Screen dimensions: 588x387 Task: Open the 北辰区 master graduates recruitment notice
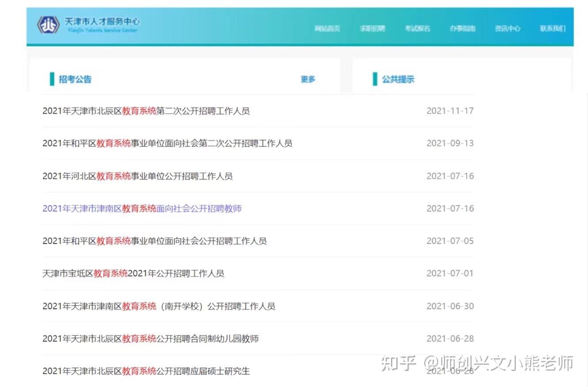(146, 372)
